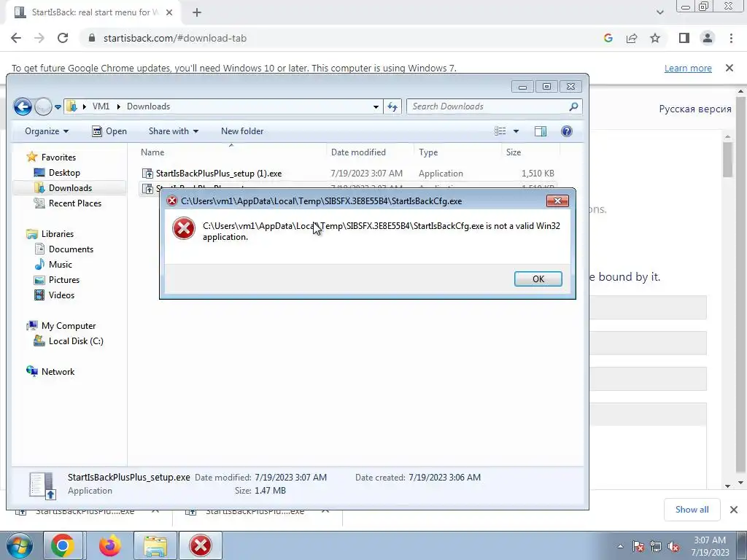Sort by Size column
The image size is (747, 560).
pyautogui.click(x=530, y=152)
